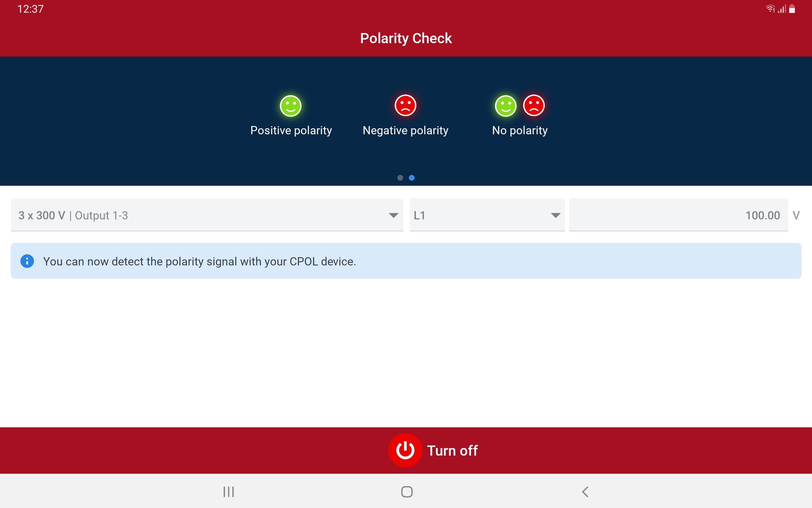Tap the Android back arrow
This screenshot has height=508, width=812.
click(585, 491)
